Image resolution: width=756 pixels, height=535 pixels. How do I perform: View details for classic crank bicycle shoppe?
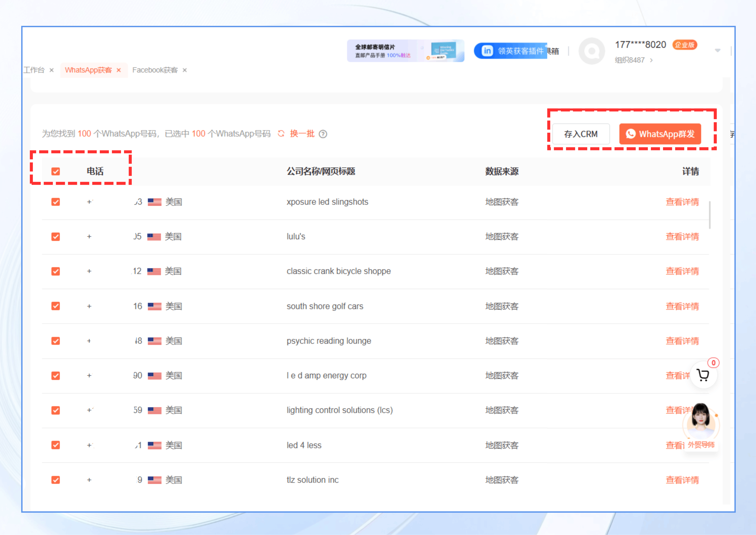tap(682, 271)
